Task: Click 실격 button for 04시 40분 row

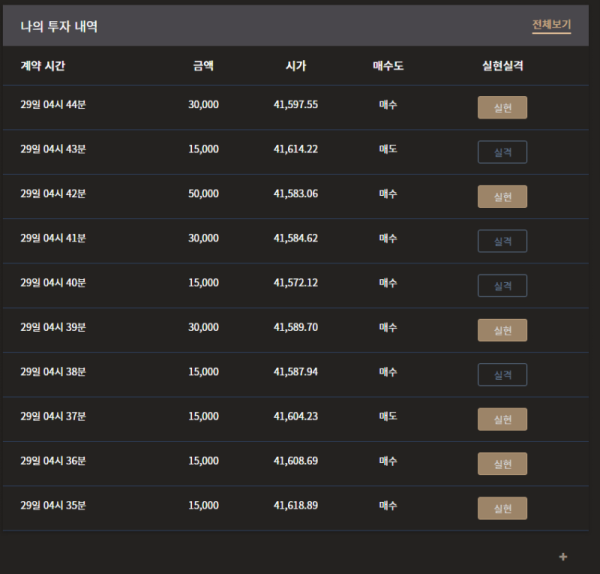Action: (x=502, y=286)
